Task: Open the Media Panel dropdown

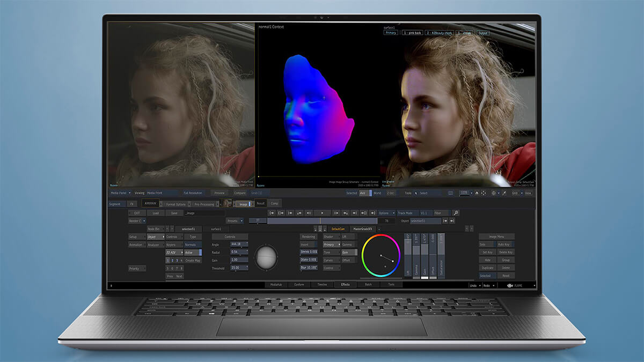Action: click(121, 193)
